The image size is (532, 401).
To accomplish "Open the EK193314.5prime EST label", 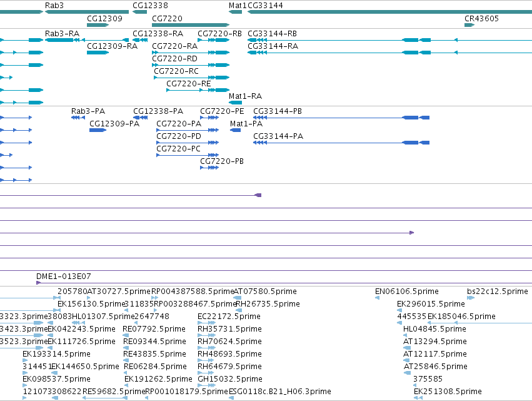I will click(x=56, y=354).
